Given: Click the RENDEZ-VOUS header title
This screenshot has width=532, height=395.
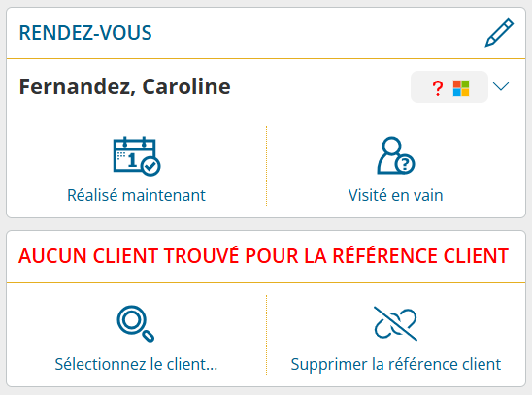Looking at the screenshot, I should [85, 33].
